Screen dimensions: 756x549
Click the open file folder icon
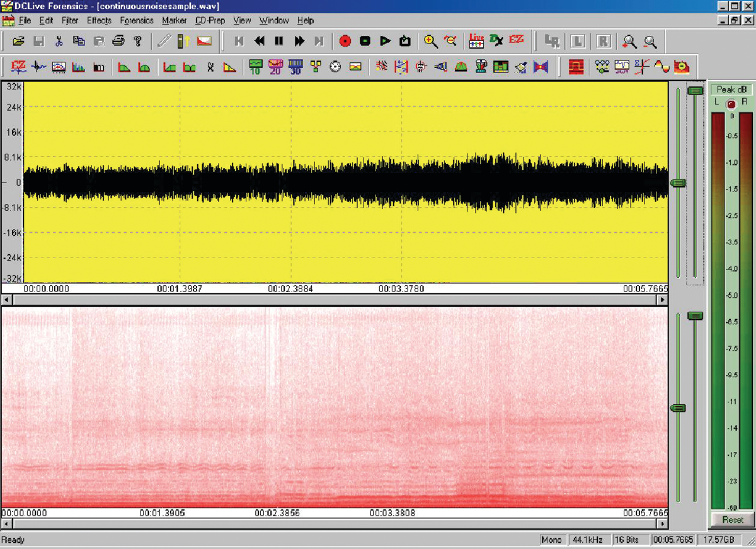(x=19, y=42)
